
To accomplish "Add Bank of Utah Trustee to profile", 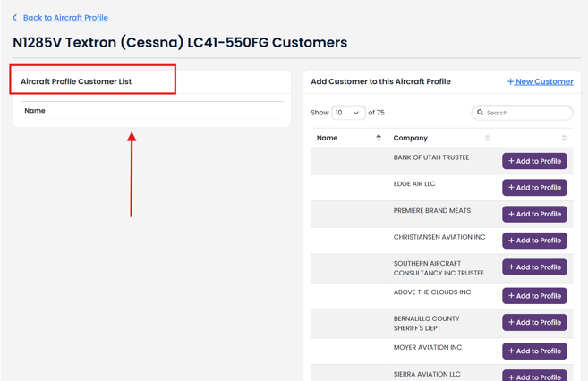I will click(x=534, y=161).
